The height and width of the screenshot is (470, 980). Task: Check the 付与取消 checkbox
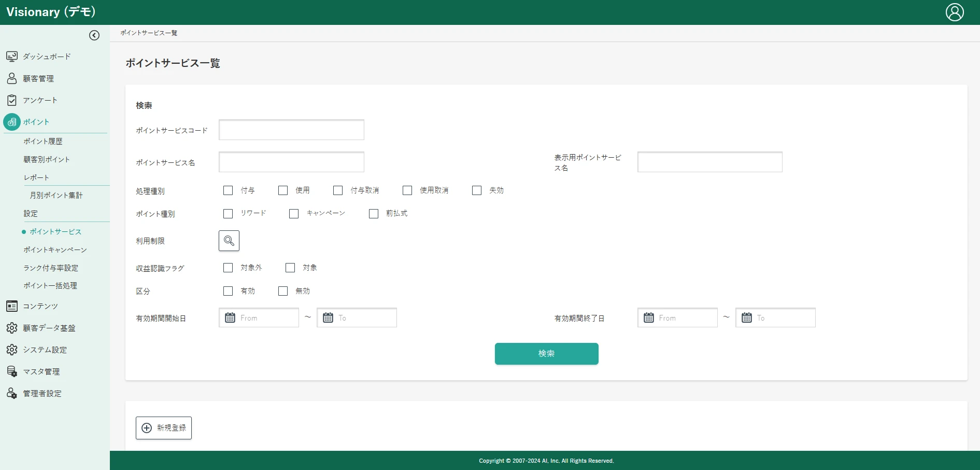pos(338,190)
